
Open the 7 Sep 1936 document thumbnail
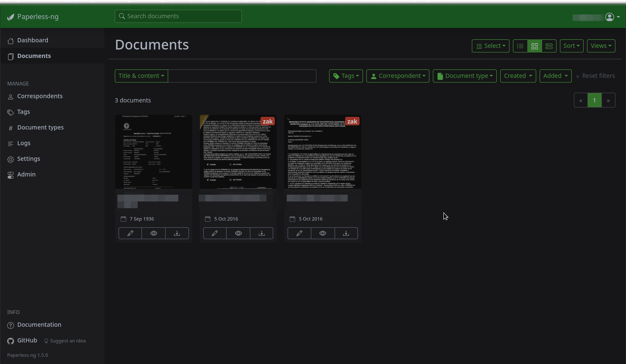point(154,152)
